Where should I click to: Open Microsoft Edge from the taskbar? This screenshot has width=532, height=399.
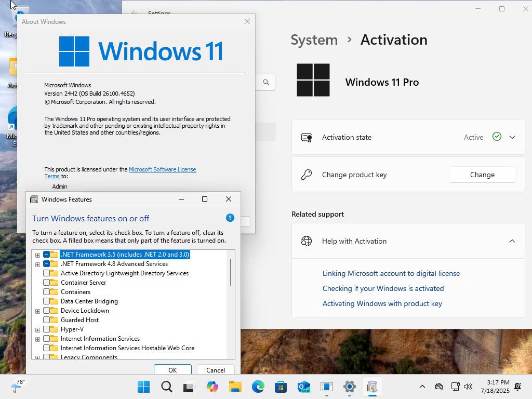point(258,387)
